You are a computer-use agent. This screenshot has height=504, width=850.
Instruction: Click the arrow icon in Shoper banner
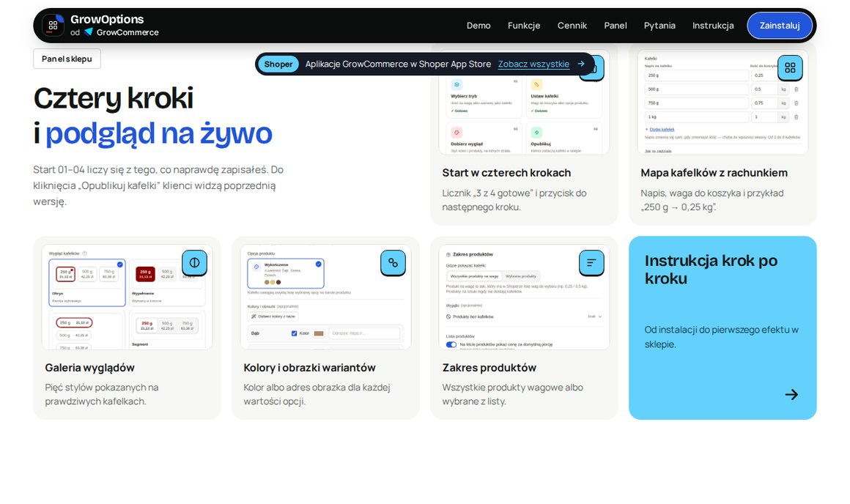(581, 64)
